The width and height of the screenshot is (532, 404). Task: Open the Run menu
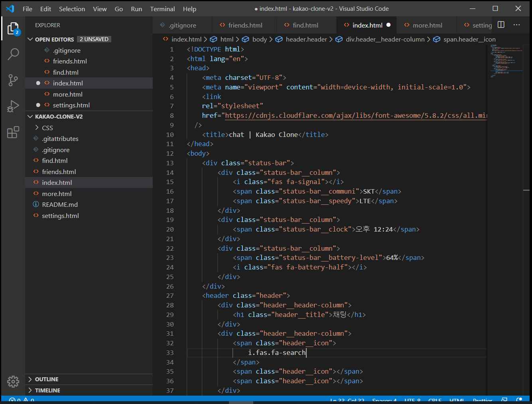(x=136, y=9)
